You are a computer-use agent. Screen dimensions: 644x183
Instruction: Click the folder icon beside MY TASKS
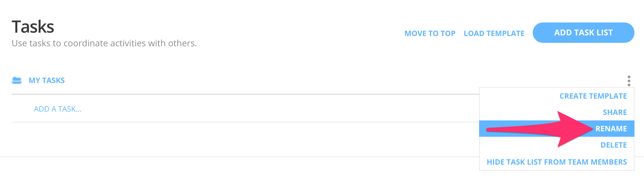[x=17, y=80]
